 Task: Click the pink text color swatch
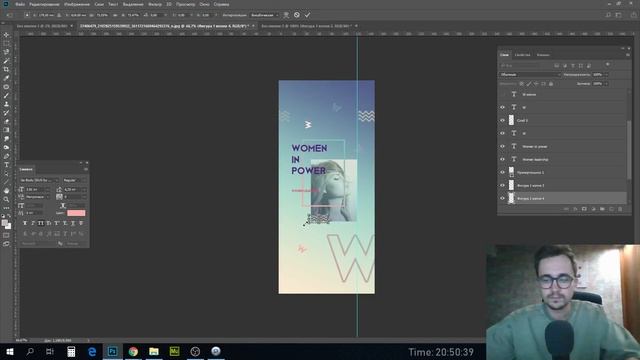(x=76, y=213)
